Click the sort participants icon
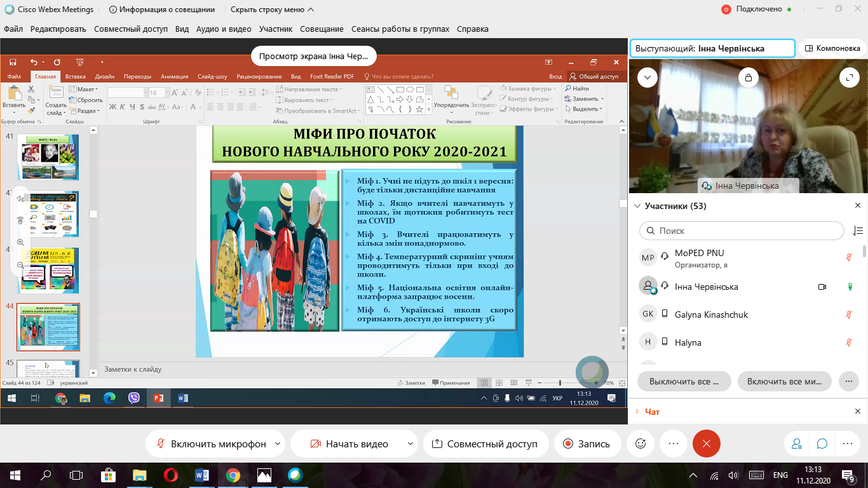The height and width of the screenshot is (488, 868). click(858, 231)
